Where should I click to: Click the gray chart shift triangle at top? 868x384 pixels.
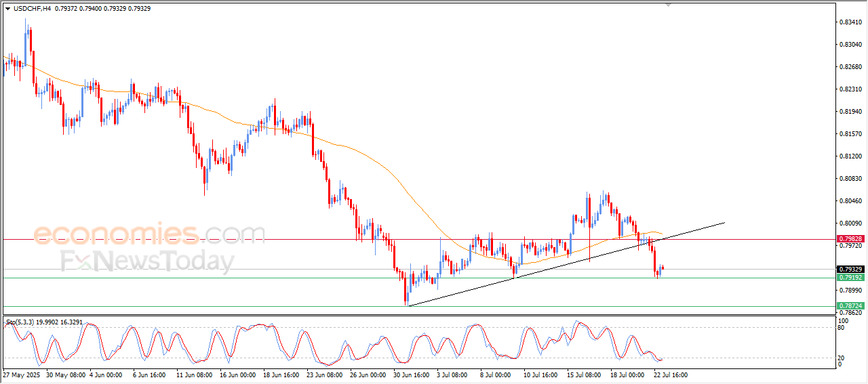[x=669, y=5]
